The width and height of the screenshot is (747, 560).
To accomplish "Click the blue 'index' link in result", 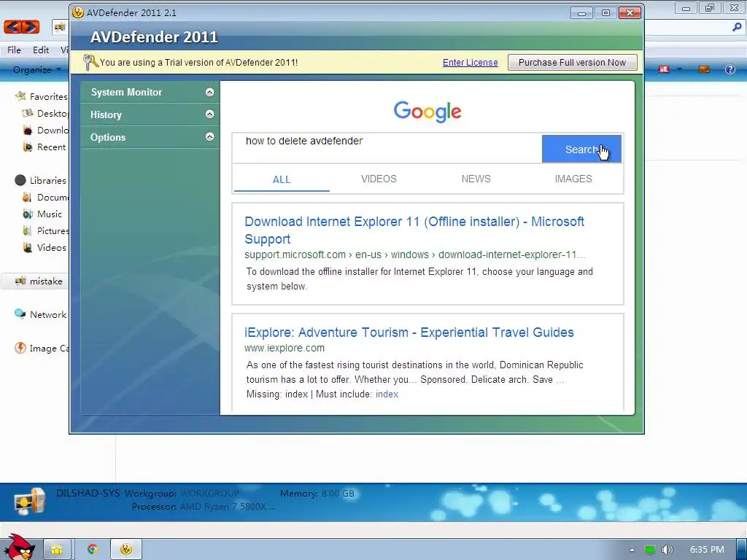I will coord(387,394).
